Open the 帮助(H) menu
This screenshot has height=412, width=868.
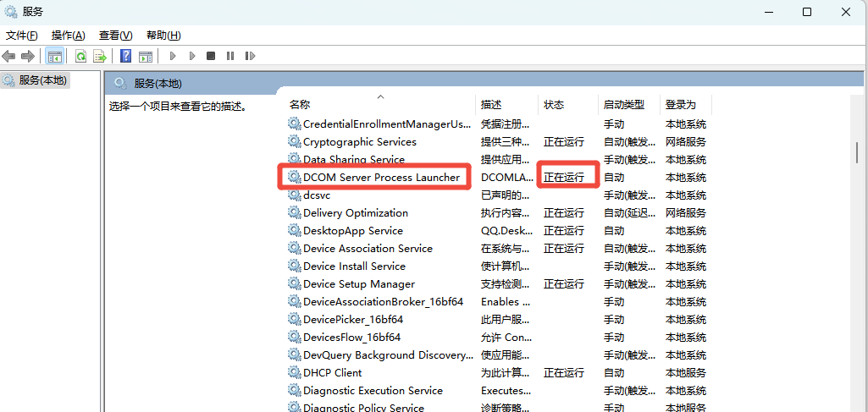[x=163, y=35]
